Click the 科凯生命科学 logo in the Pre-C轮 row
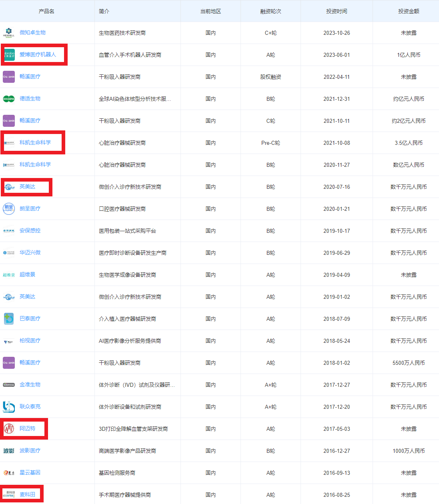439x504 pixels. 9,143
